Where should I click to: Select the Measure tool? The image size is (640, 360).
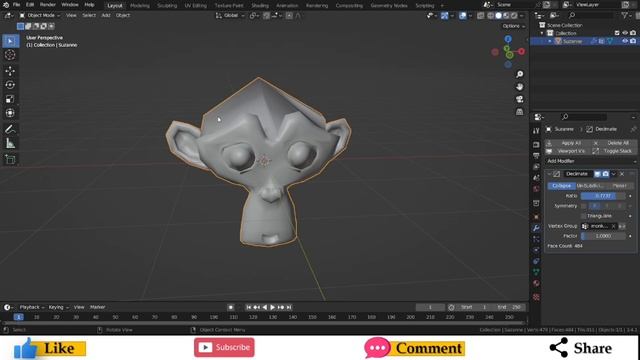tap(10, 143)
